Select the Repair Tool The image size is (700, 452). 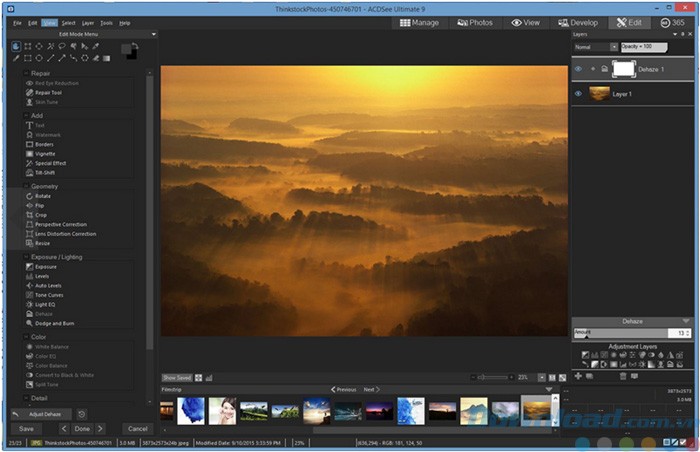(48, 92)
